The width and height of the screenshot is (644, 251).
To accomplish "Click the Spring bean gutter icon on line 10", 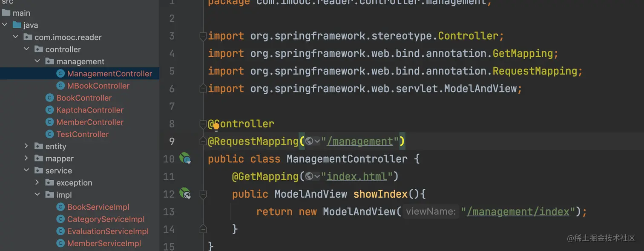I will pos(185,159).
